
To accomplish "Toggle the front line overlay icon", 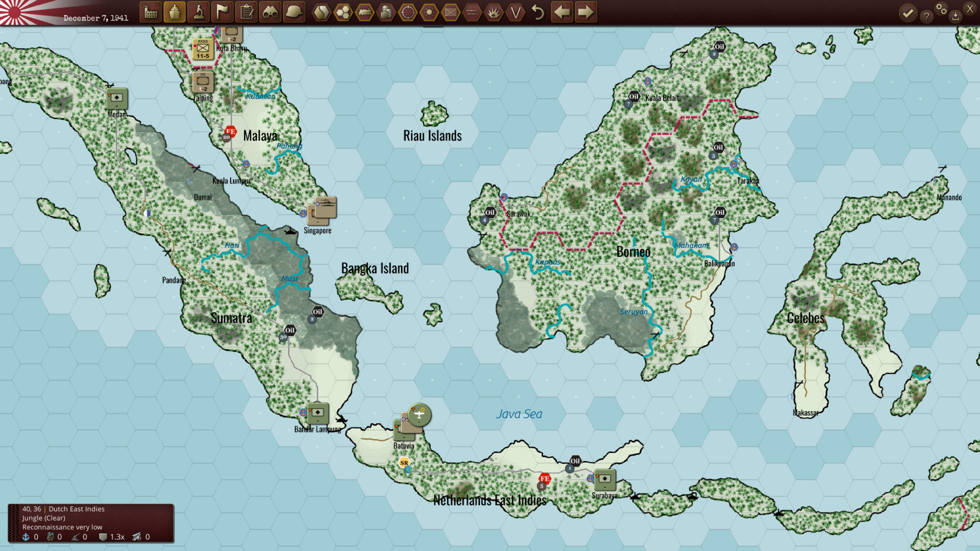I will click(473, 13).
